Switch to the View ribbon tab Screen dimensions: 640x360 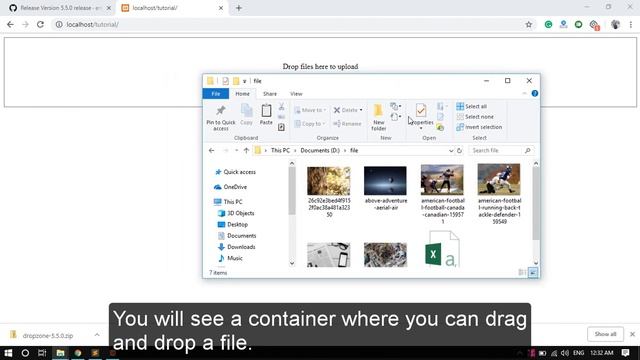point(296,93)
